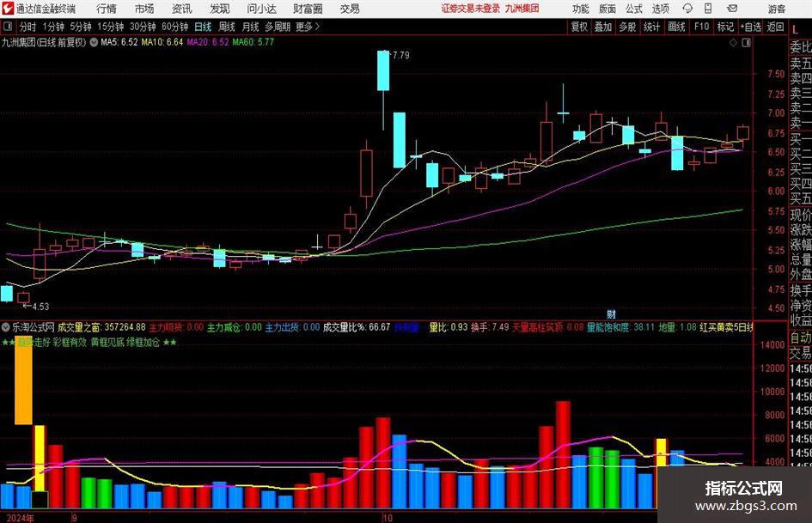
Task: Switch to 月线 monthly period
Action: click(250, 27)
